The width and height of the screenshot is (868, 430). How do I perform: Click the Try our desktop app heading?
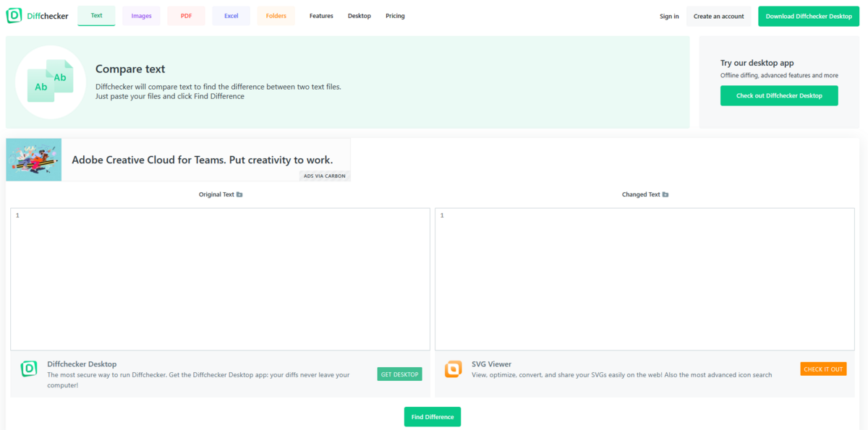757,63
